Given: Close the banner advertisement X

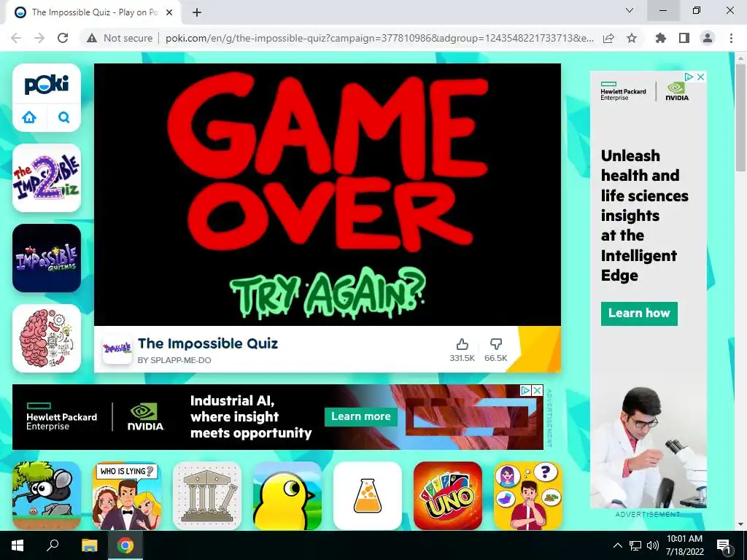Looking at the screenshot, I should pyautogui.click(x=537, y=391).
